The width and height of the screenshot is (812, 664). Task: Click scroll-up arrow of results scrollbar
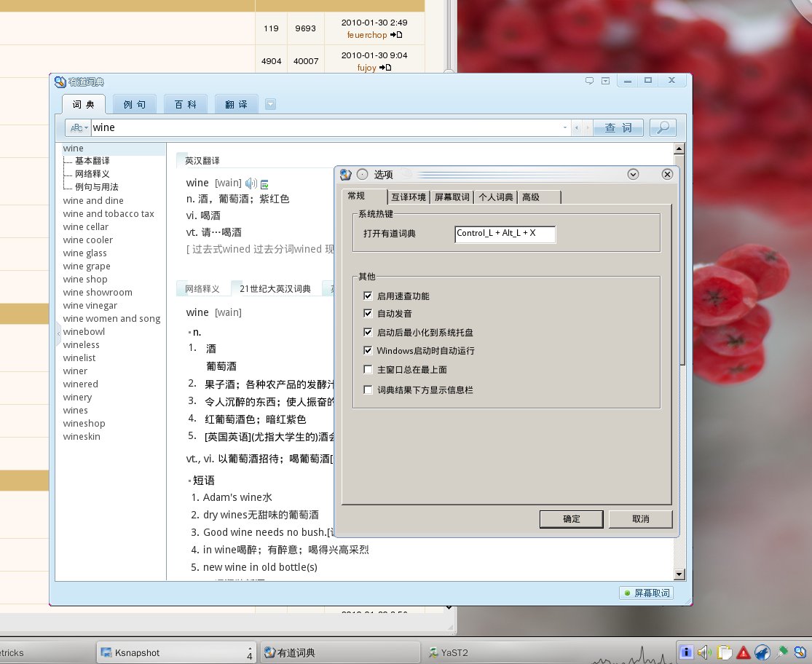[679, 149]
